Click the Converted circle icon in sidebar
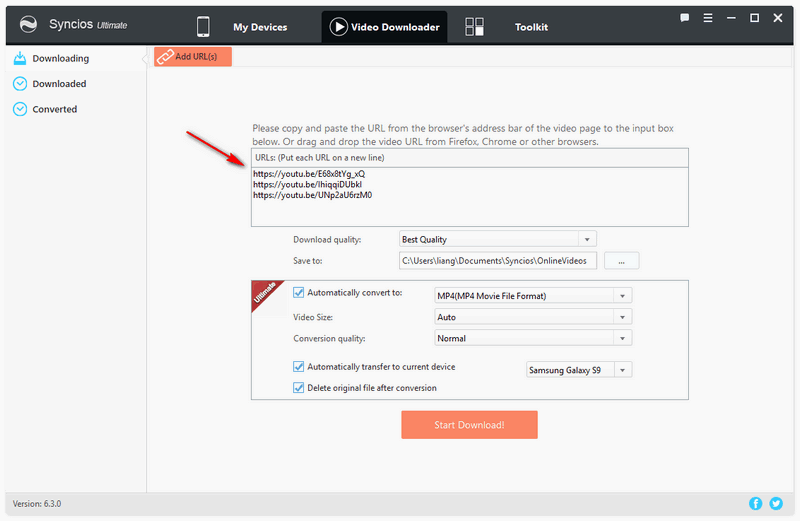This screenshot has height=521, width=800. click(20, 109)
